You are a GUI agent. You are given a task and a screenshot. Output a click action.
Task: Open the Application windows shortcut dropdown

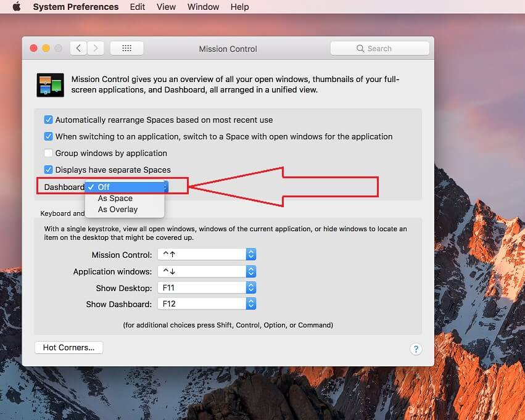click(250, 271)
